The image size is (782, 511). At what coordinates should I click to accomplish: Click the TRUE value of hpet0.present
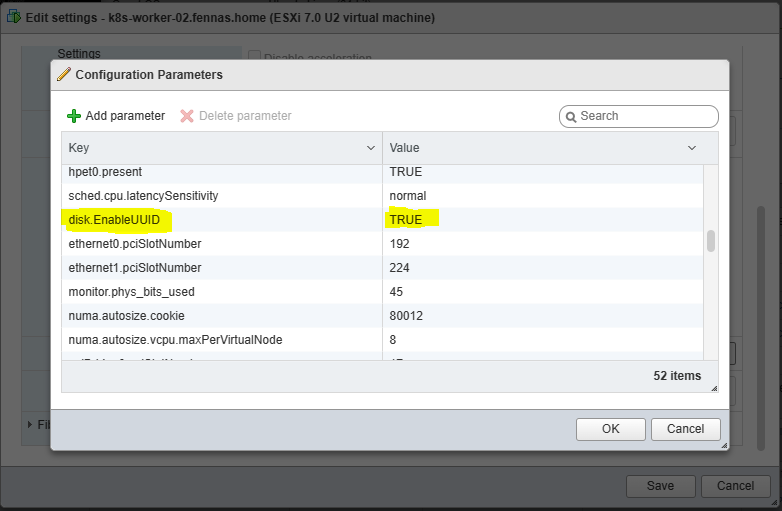tap(405, 172)
